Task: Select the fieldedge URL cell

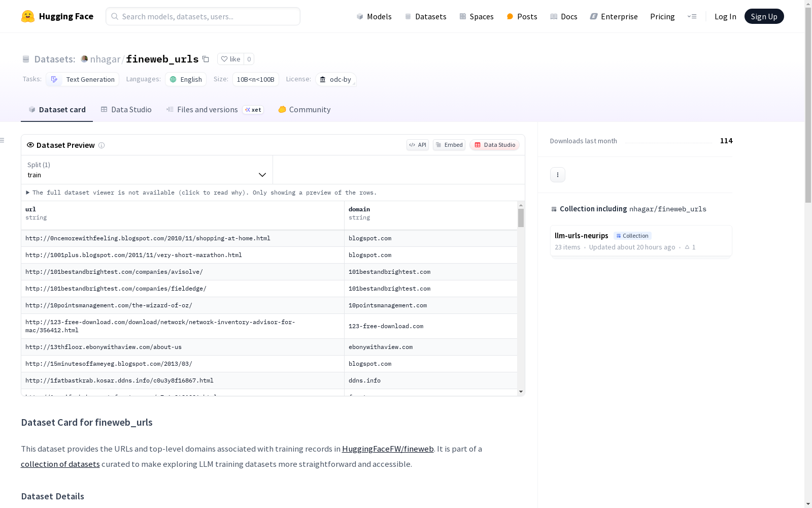Action: (183, 289)
